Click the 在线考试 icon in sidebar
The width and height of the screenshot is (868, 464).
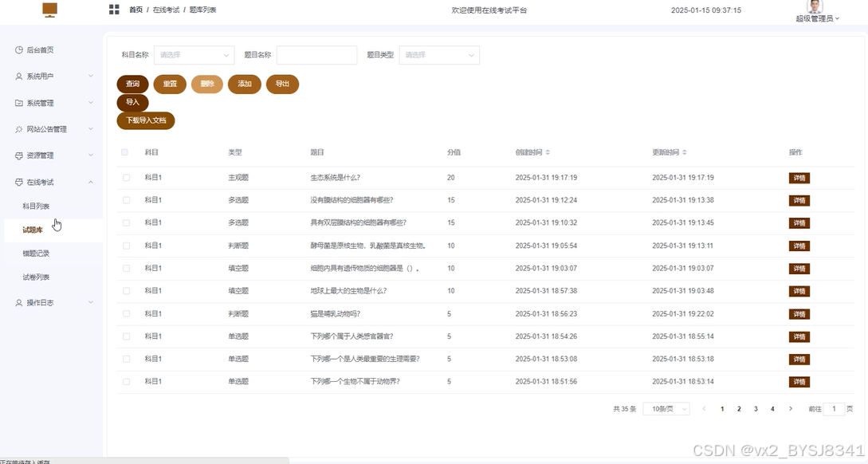click(19, 182)
